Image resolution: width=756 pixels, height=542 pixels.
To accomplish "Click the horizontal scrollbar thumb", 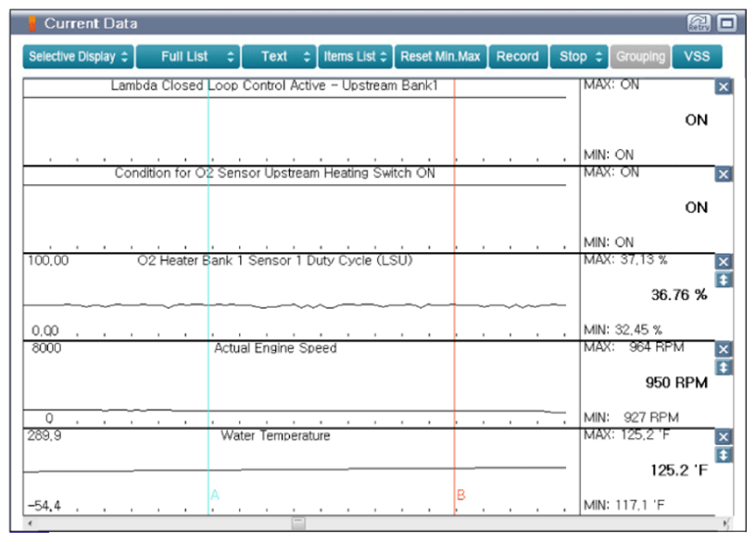I will [x=298, y=523].
